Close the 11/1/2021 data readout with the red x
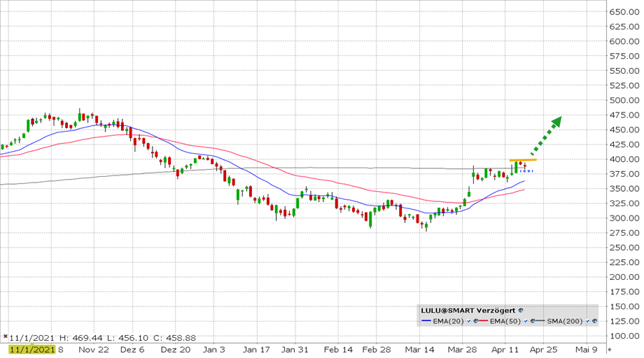 pos(5,337)
